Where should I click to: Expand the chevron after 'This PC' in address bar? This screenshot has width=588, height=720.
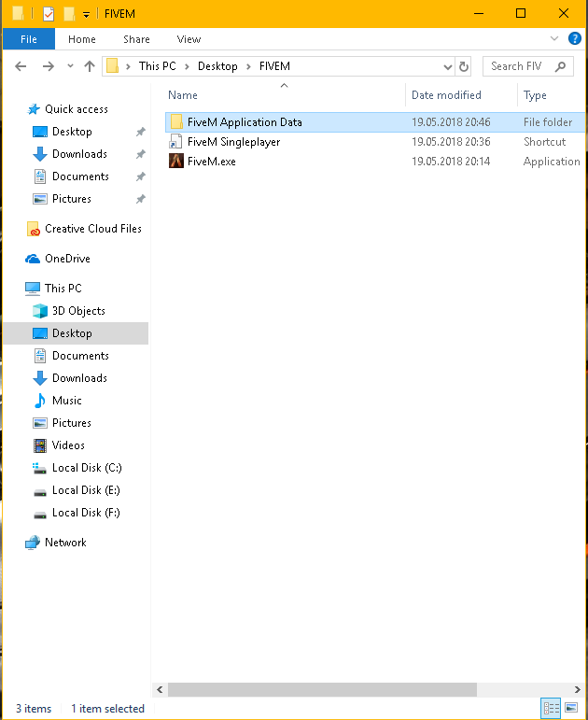pos(187,66)
